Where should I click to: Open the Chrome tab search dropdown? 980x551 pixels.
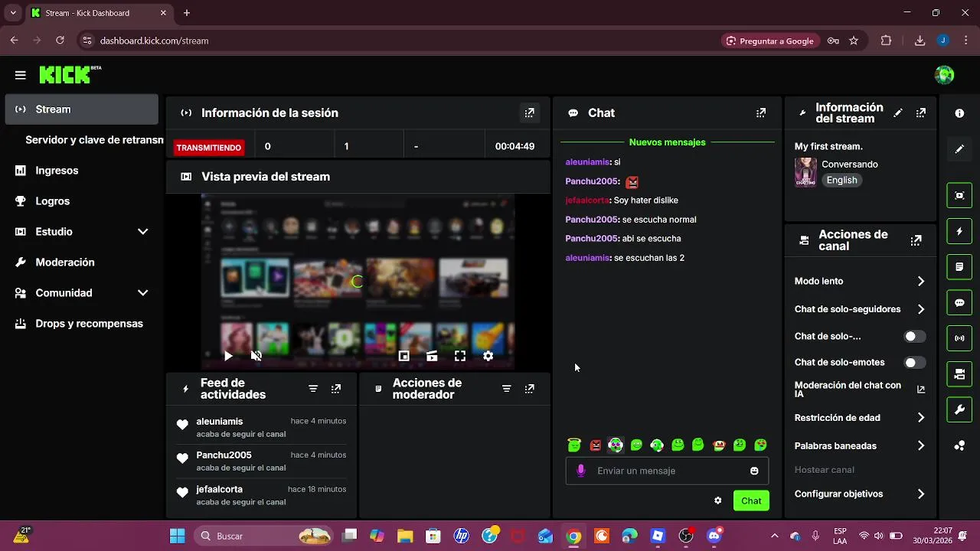[12, 13]
